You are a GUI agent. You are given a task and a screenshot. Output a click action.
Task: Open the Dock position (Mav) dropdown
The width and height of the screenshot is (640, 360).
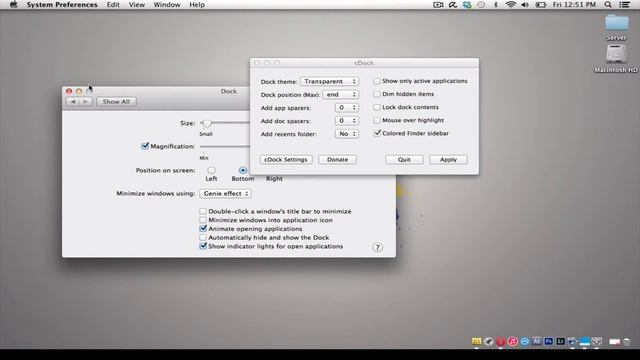coord(341,94)
